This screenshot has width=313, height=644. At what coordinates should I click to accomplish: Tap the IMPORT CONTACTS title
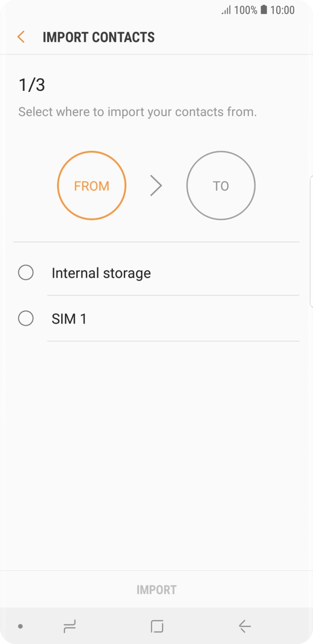pyautogui.click(x=98, y=37)
